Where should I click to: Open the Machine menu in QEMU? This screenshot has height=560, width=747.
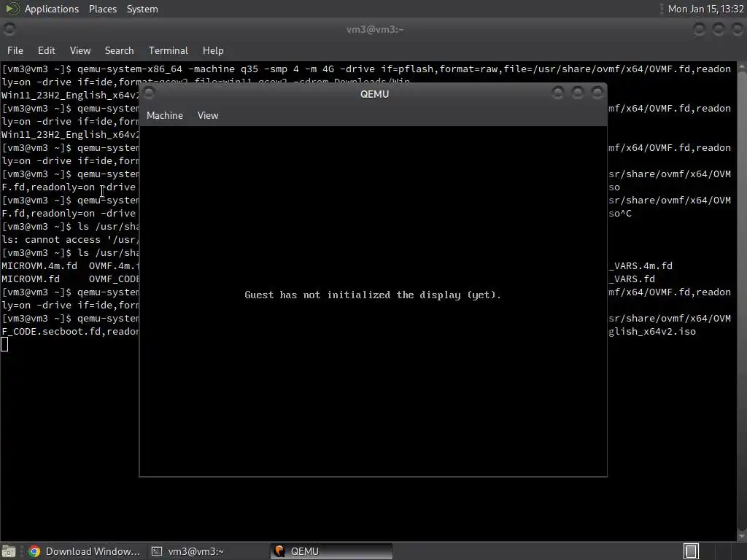tap(164, 116)
